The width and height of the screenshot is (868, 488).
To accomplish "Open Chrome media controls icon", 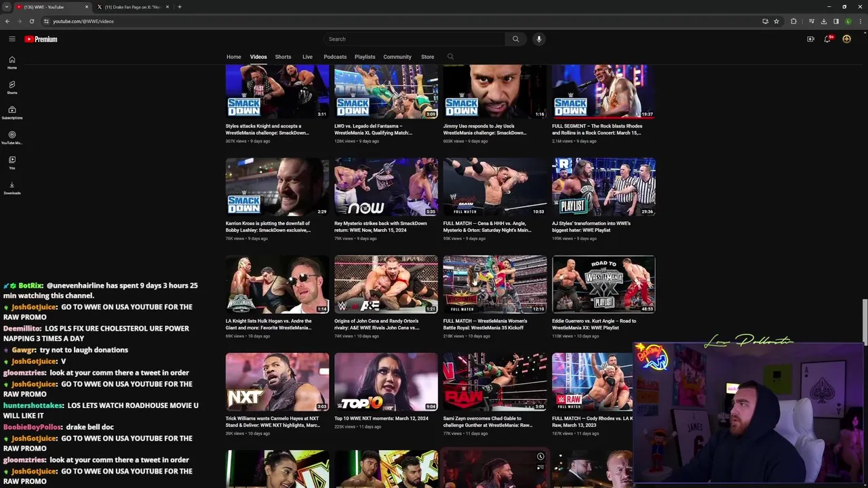I will [812, 21].
